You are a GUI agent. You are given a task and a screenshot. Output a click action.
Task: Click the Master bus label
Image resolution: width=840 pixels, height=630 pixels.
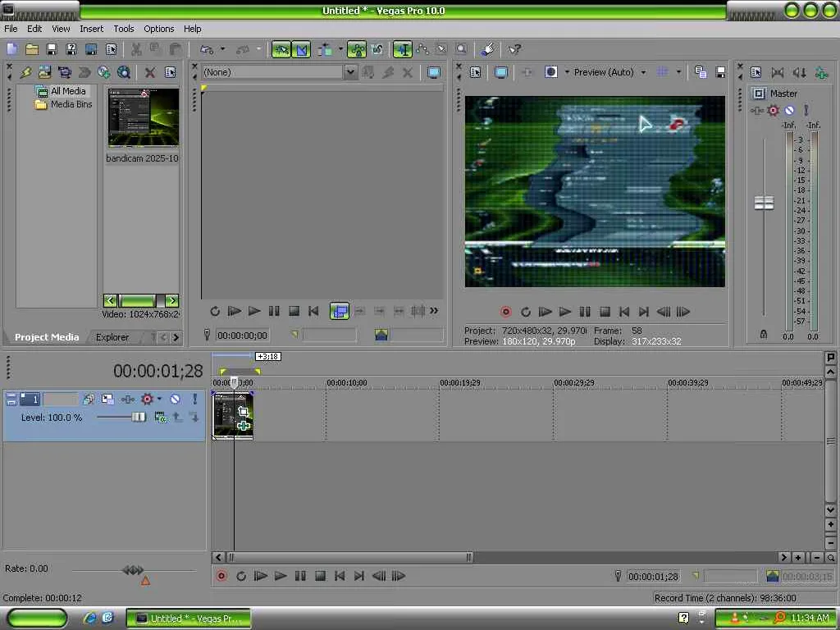coord(783,94)
